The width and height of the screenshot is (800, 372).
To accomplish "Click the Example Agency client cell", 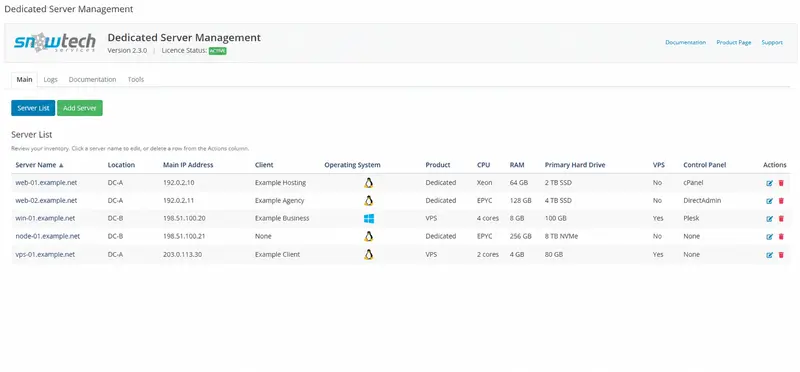I will click(x=279, y=201).
